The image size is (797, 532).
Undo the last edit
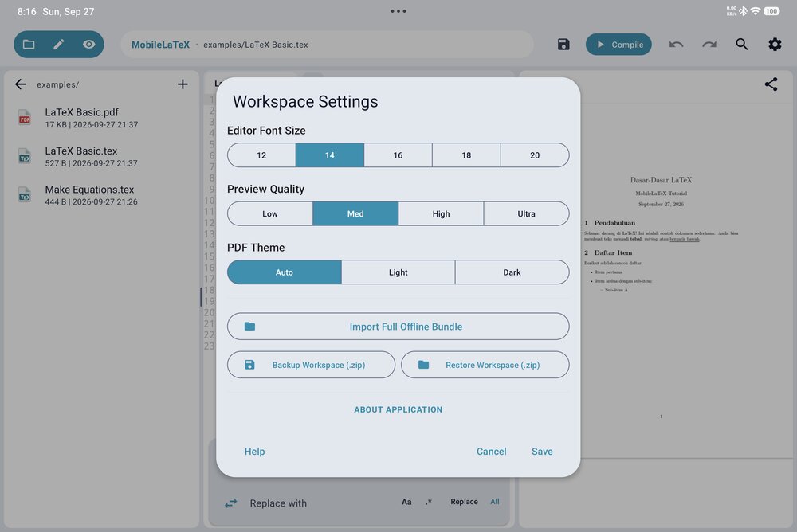pos(676,45)
